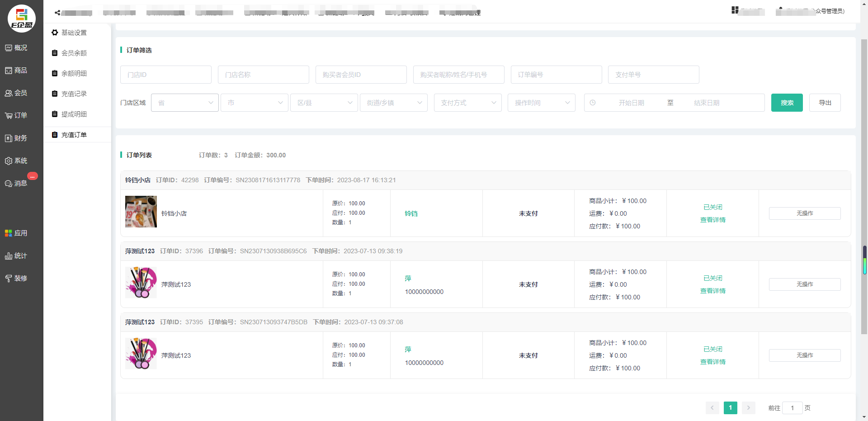Expand the 操作时间 dropdown
The width and height of the screenshot is (868, 421).
pos(541,103)
